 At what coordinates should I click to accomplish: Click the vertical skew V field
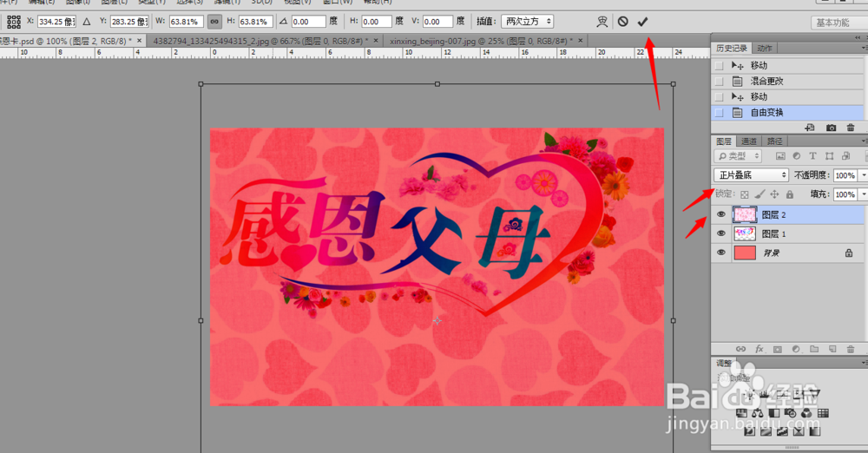[x=438, y=22]
